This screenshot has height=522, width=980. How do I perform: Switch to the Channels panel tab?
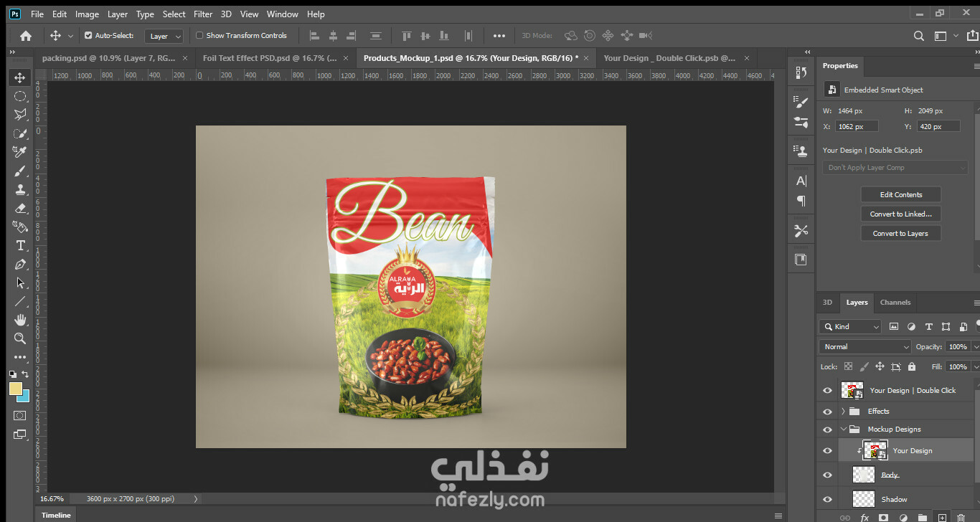pyautogui.click(x=895, y=303)
